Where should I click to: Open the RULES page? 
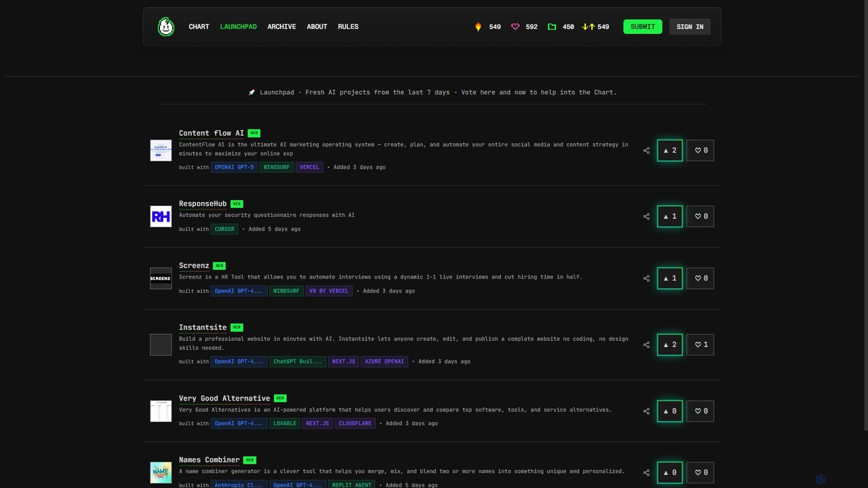(x=348, y=26)
